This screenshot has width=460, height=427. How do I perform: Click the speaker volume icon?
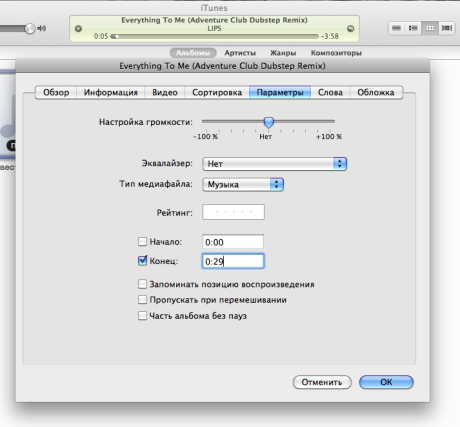click(42, 29)
